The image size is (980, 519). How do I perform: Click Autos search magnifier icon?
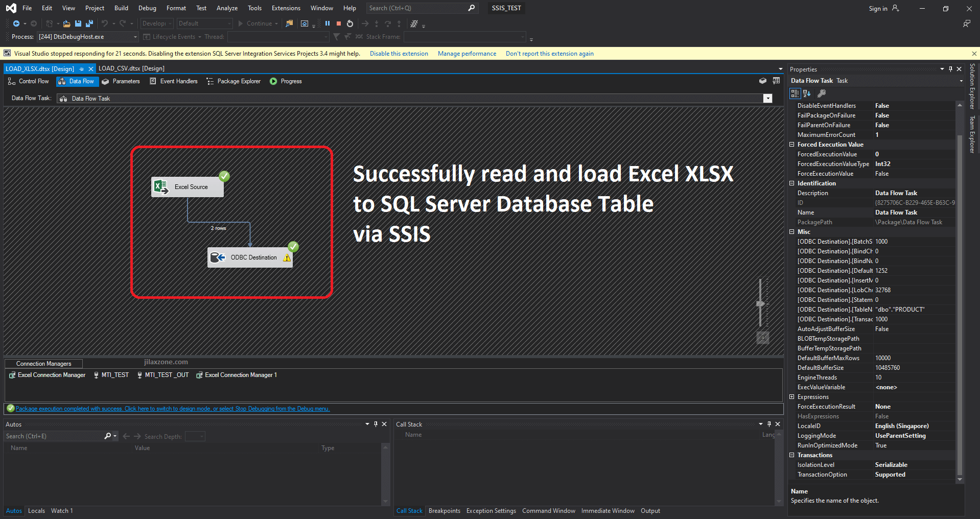coord(108,436)
